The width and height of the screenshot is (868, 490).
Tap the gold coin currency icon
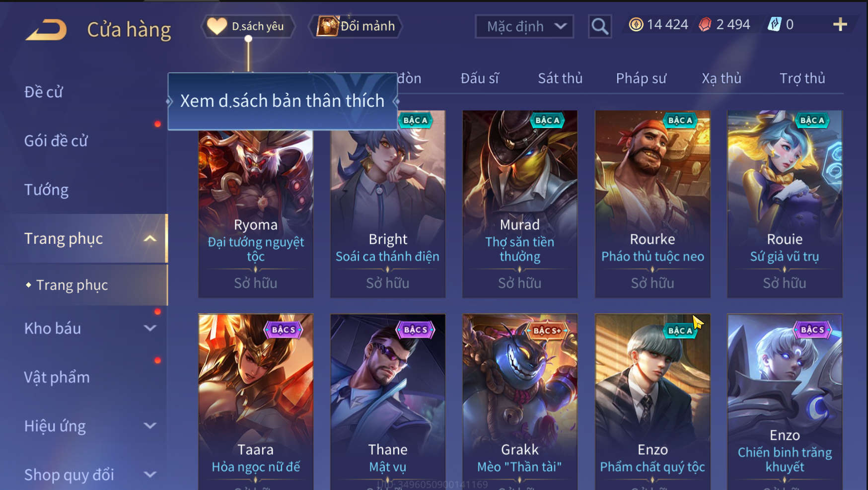tap(636, 24)
